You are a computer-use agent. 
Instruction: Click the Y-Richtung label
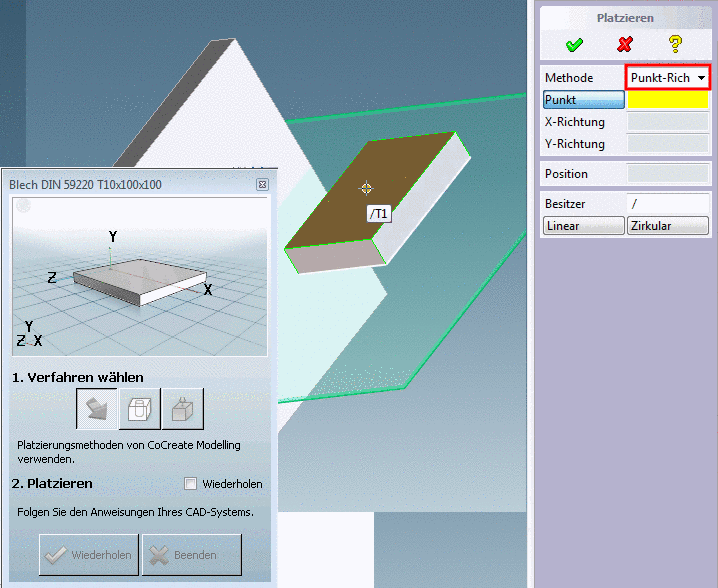(x=575, y=144)
